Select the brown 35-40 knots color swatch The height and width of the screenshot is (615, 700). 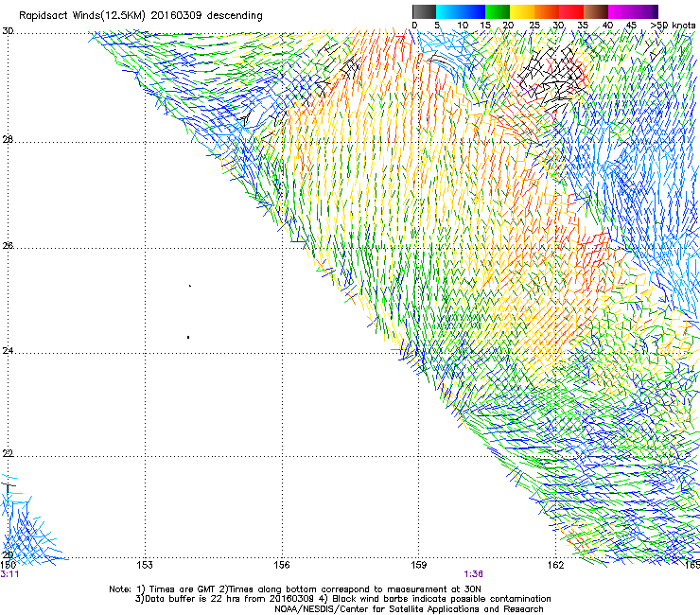596,11
